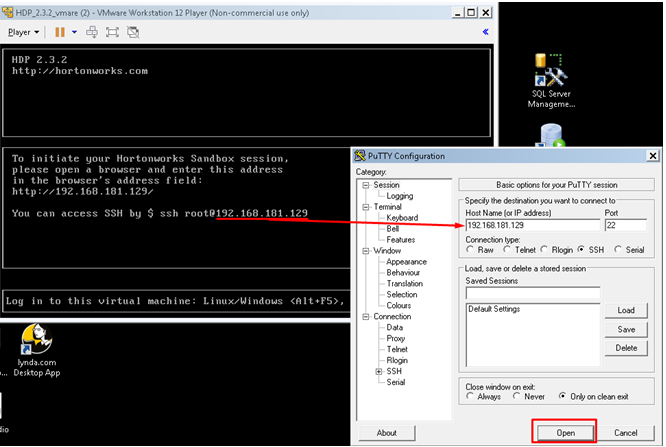Image resolution: width=666 pixels, height=447 pixels.
Task: Click the VMware Player title bar icon
Action: tap(7, 12)
